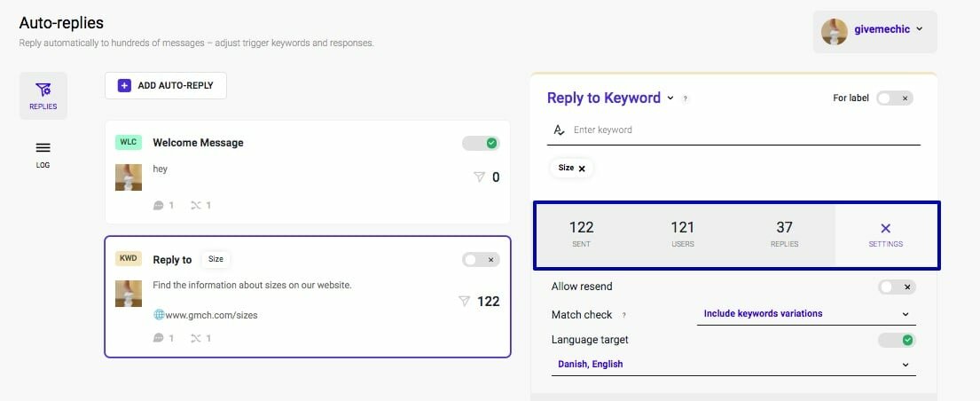Screen dimensions: 980x401
Task: Click the Match check help icon
Action: point(623,314)
